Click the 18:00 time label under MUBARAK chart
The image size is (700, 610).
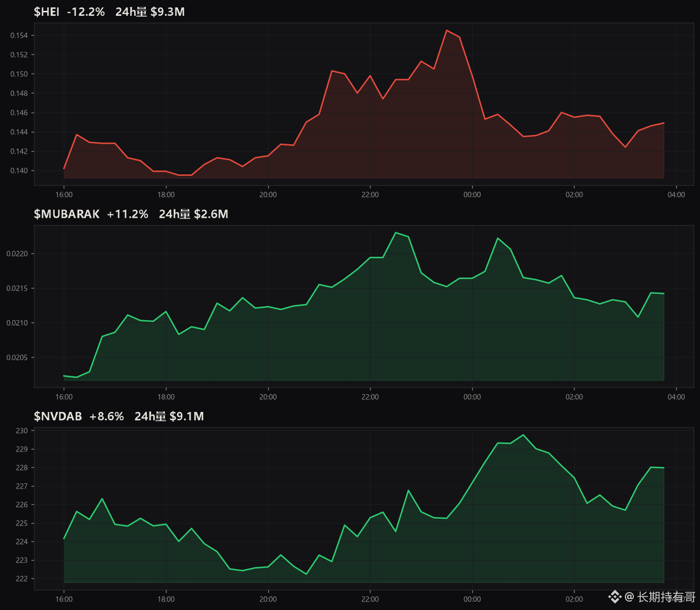(166, 397)
